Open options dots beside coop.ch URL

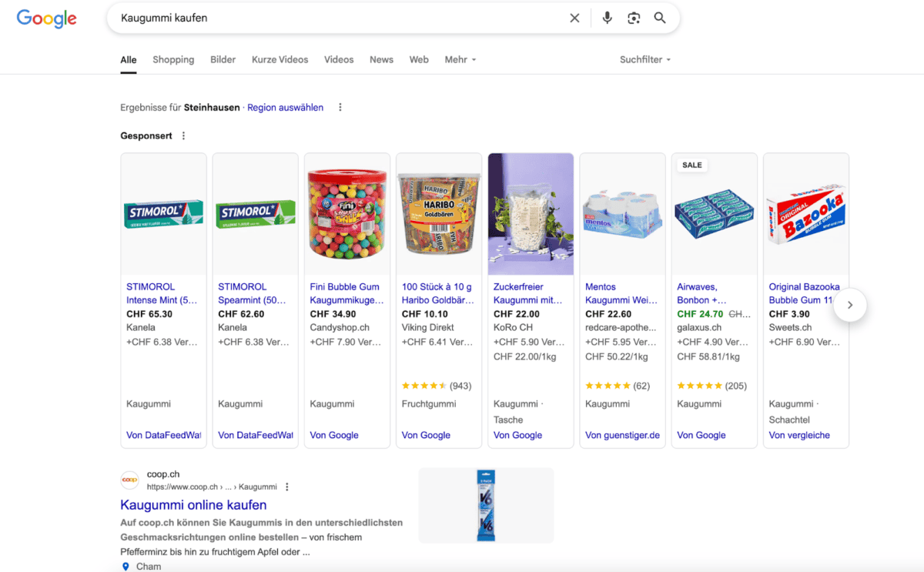(x=287, y=487)
